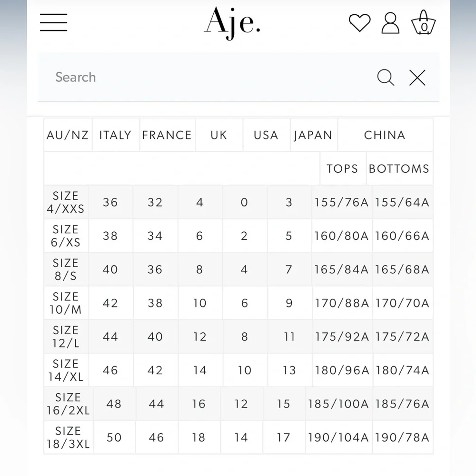Select the ITALY column header
476x476 pixels.
tap(115, 135)
